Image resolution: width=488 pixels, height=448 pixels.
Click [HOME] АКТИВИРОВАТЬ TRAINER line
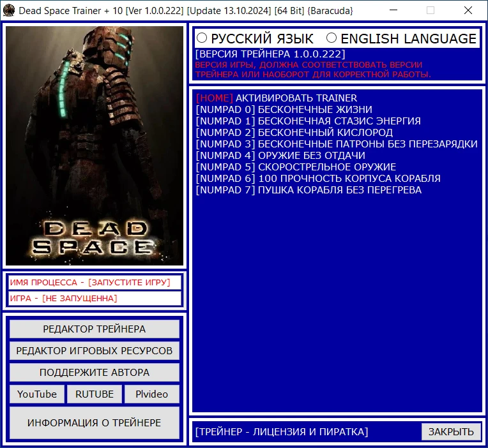[277, 98]
